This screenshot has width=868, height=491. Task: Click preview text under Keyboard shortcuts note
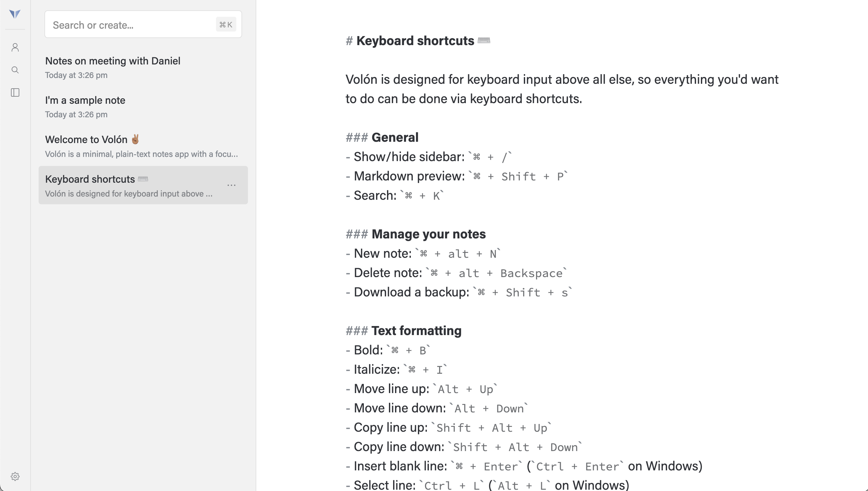(x=129, y=194)
